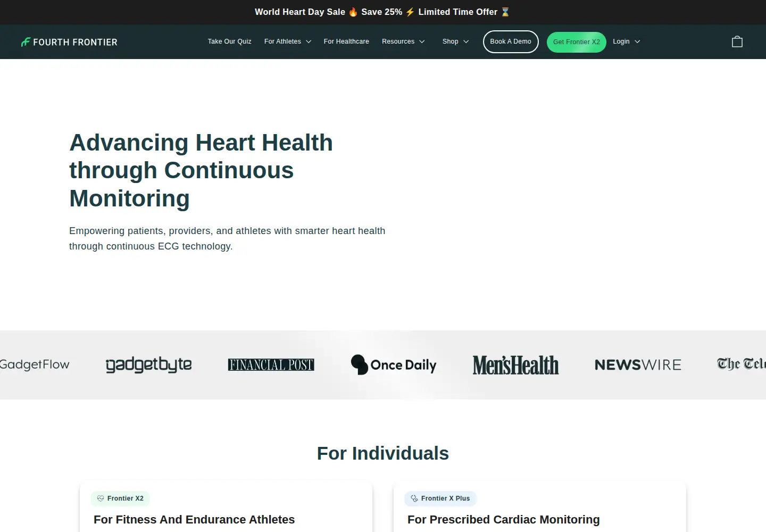Screen dimensions: 766x532
Task: Click the "Advancing Heart Health" hero headline
Action: [201, 170]
